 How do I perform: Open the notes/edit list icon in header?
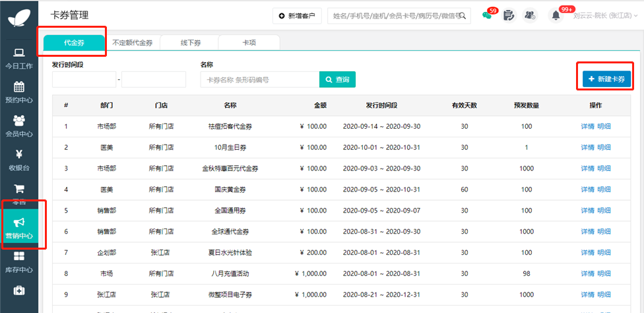point(509,16)
